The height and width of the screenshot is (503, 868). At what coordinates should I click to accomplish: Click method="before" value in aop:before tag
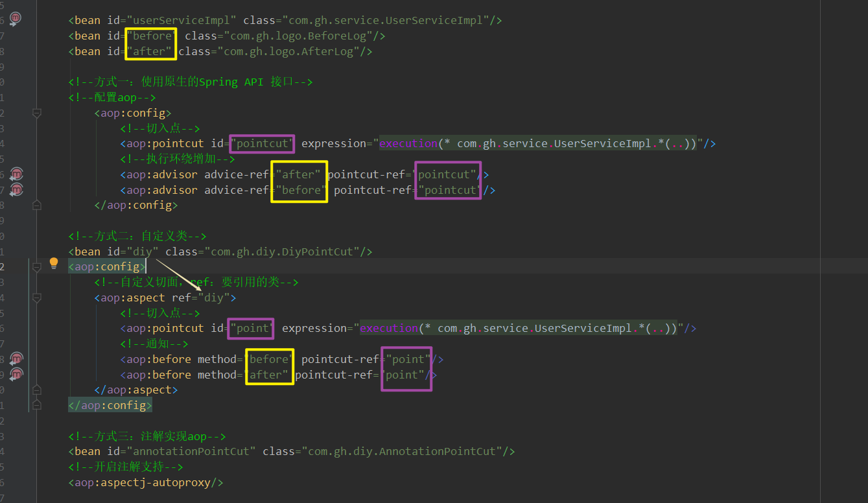point(269,359)
